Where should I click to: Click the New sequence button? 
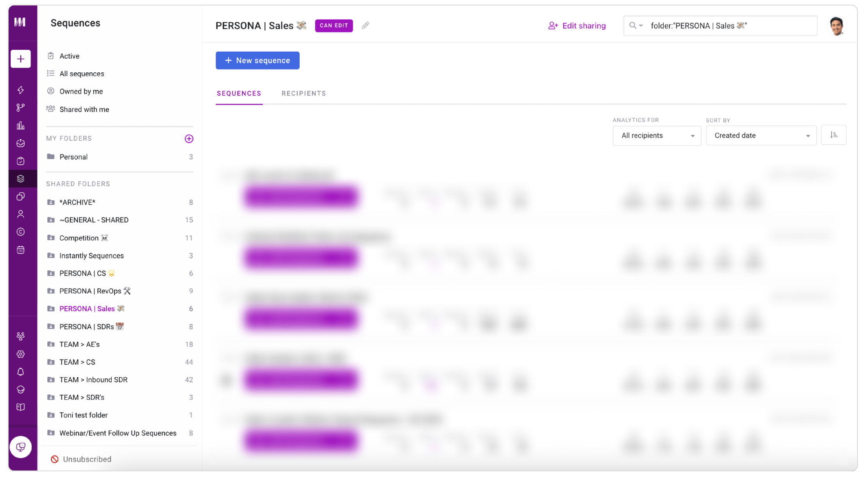pyautogui.click(x=257, y=60)
